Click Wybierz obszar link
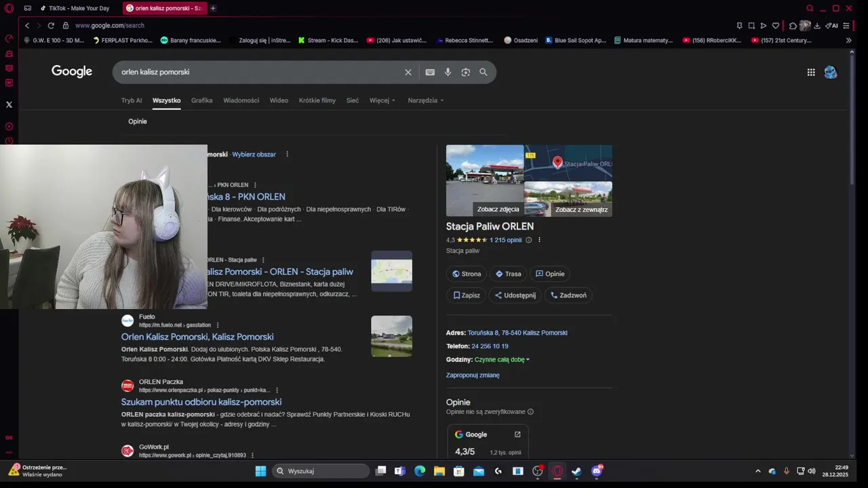The height and width of the screenshot is (488, 868). click(254, 155)
